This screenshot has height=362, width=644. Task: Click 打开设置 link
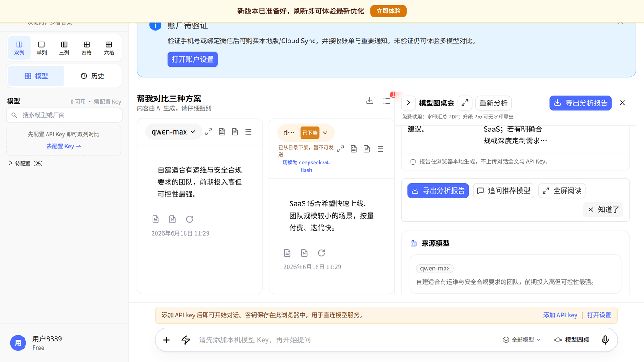pyautogui.click(x=599, y=315)
